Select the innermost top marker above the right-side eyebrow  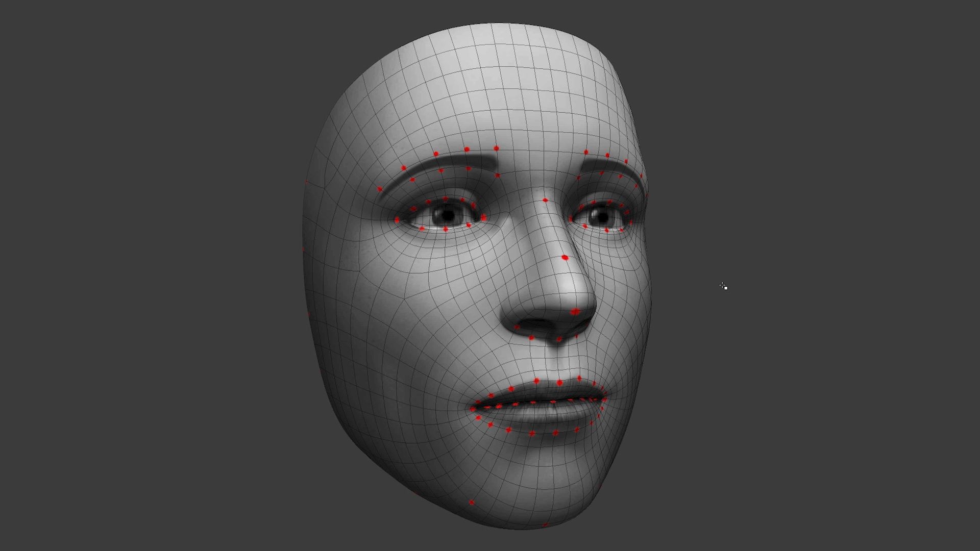click(586, 152)
